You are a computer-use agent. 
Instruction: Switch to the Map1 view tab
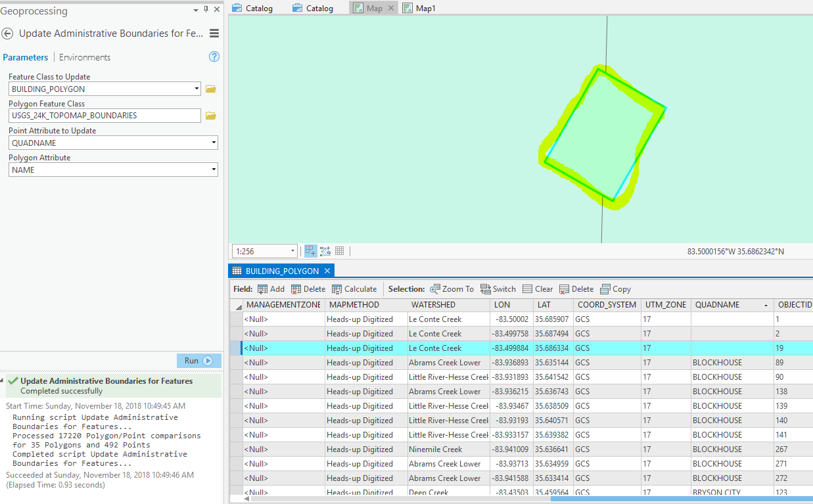click(419, 8)
